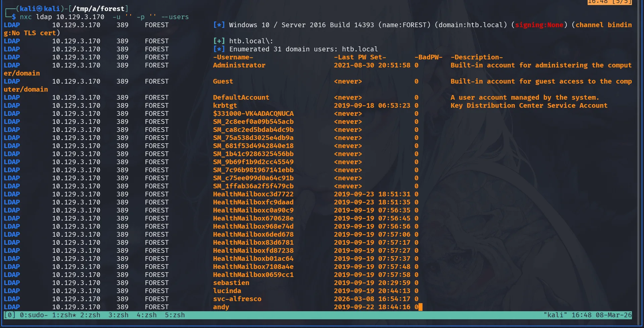The width and height of the screenshot is (644, 328).
Task: Click SM_75a538d3025e4db9a account
Action: [253, 138]
